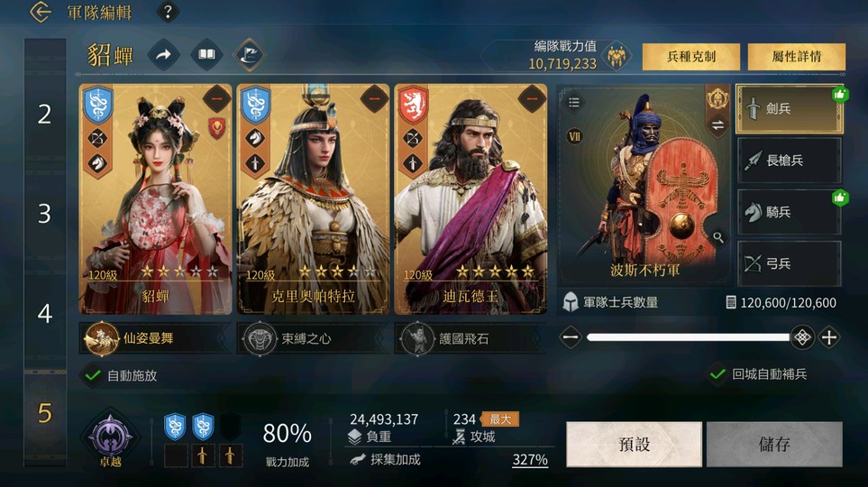868x487 pixels.
Task: Open the book icon next to army name
Action: coord(206,54)
